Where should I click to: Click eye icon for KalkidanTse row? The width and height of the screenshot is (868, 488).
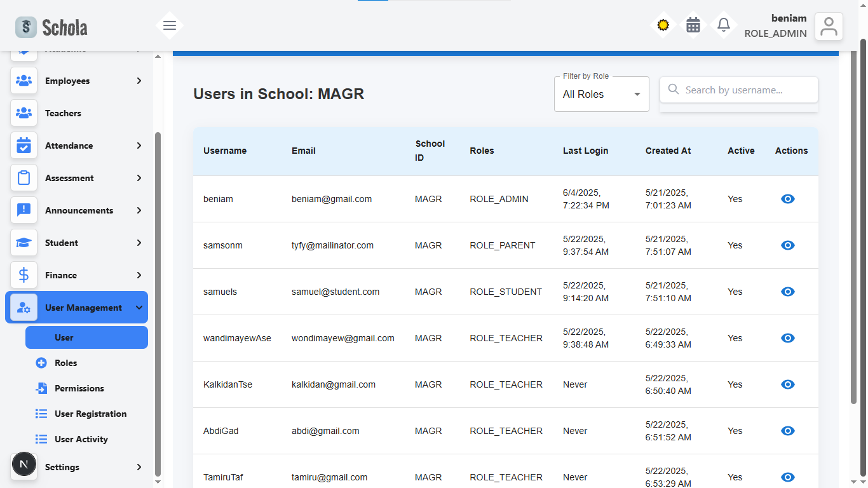(787, 384)
